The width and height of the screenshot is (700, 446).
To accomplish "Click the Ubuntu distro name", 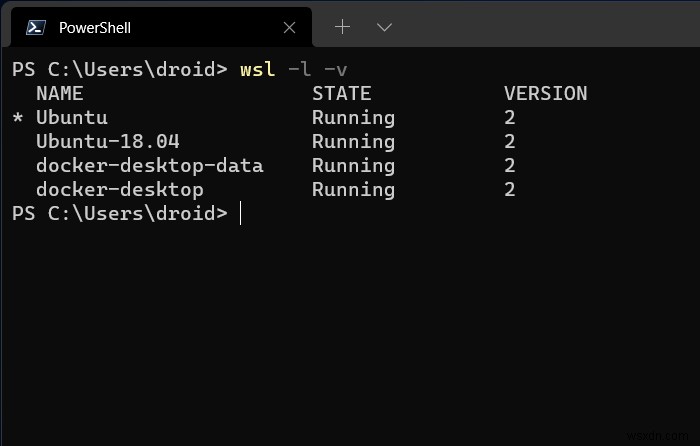I will 71,117.
